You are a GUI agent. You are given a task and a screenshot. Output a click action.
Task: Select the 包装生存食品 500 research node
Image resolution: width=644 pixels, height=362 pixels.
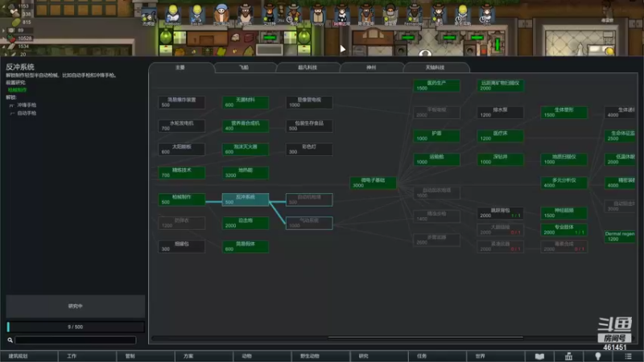coord(309,125)
